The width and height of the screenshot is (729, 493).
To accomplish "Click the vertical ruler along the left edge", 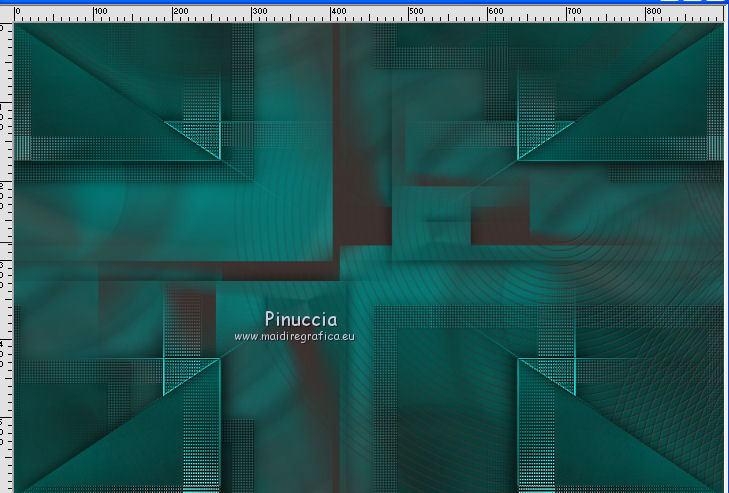I will [x=7, y=258].
